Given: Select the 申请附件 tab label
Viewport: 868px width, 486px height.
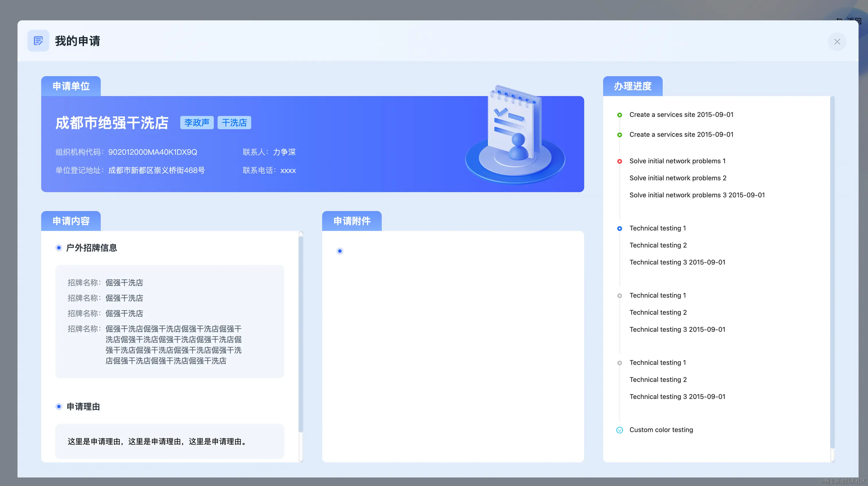Looking at the screenshot, I should pyautogui.click(x=352, y=221).
